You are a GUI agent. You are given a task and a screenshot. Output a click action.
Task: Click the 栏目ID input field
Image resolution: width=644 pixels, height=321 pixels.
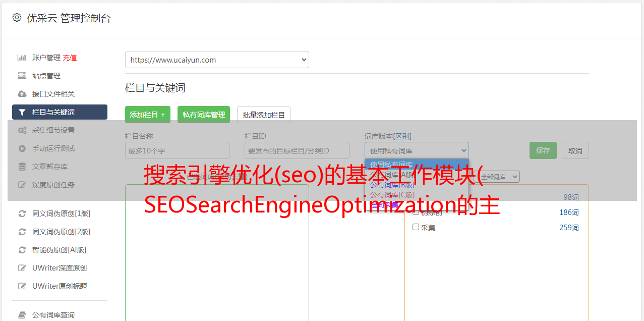pyautogui.click(x=297, y=150)
